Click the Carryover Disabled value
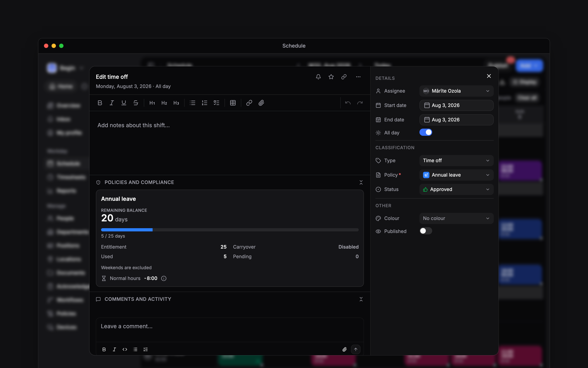The image size is (588, 368). tap(349, 247)
